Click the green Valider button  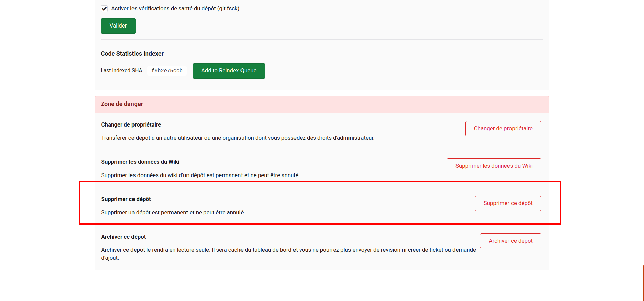[x=118, y=26]
